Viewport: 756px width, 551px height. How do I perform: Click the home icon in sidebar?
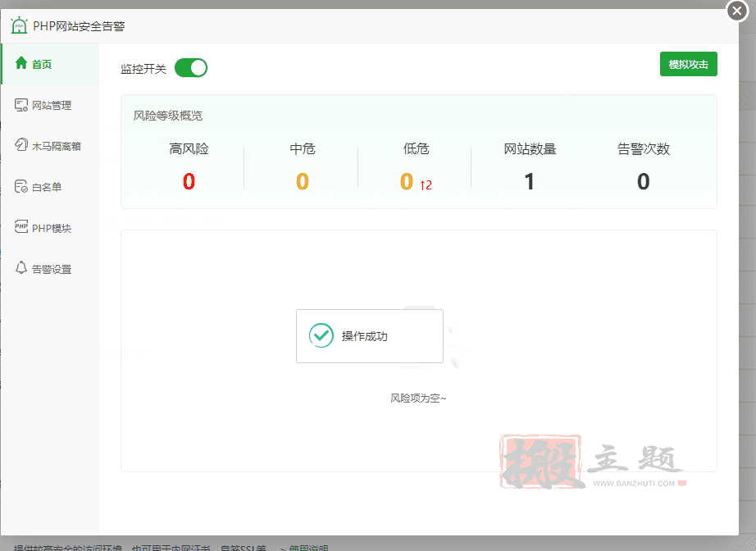20,63
